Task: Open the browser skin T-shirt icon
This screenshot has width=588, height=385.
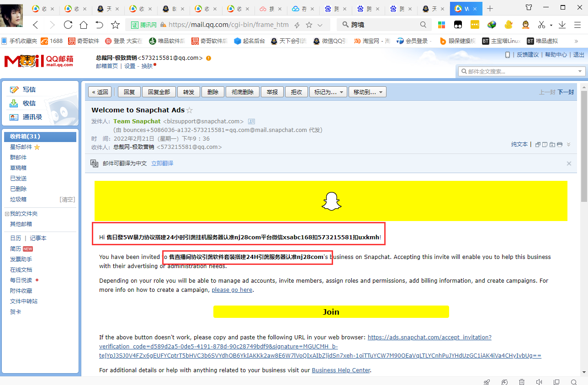Action: [x=529, y=8]
